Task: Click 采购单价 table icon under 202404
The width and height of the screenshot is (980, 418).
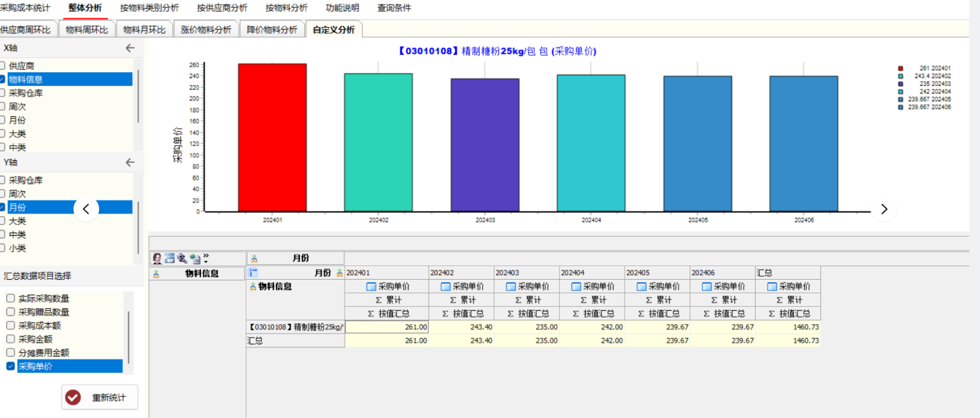Action: pos(576,287)
